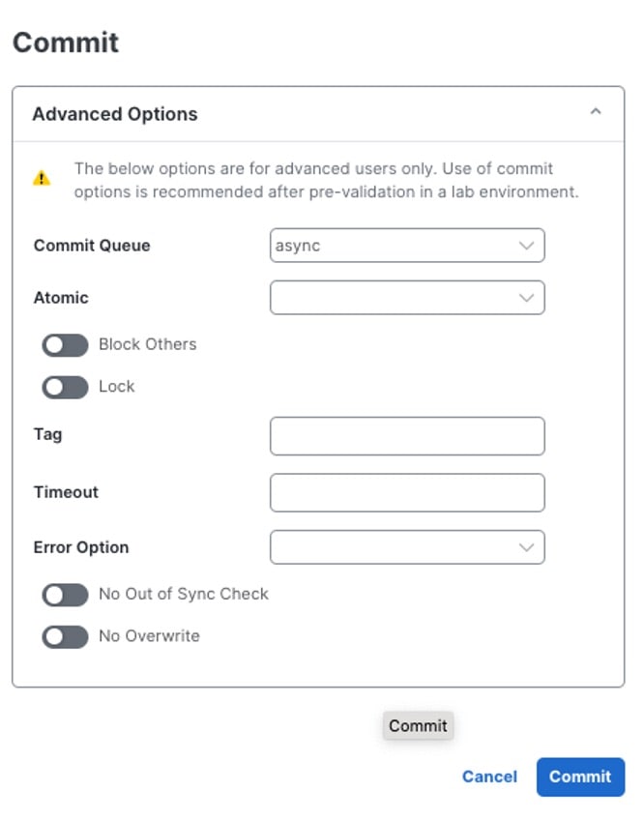Click inside the Timeout input field
The height and width of the screenshot is (820, 644).
coord(406,493)
